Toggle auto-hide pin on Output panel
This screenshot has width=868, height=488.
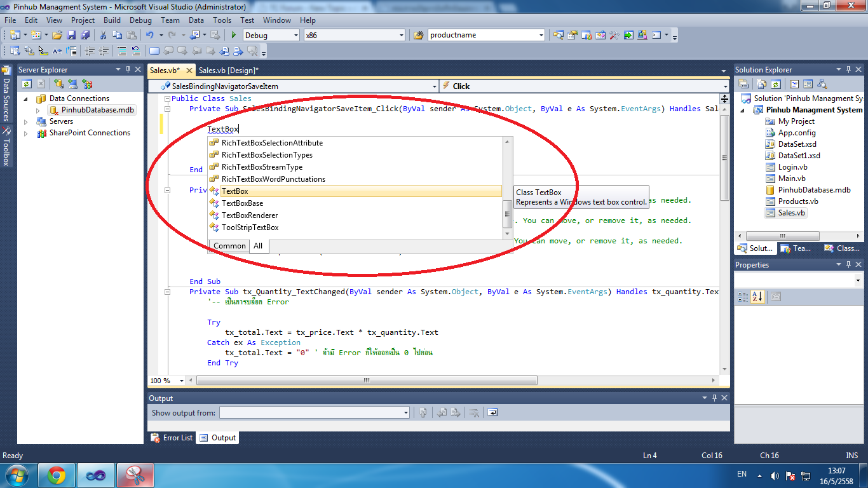[714, 398]
